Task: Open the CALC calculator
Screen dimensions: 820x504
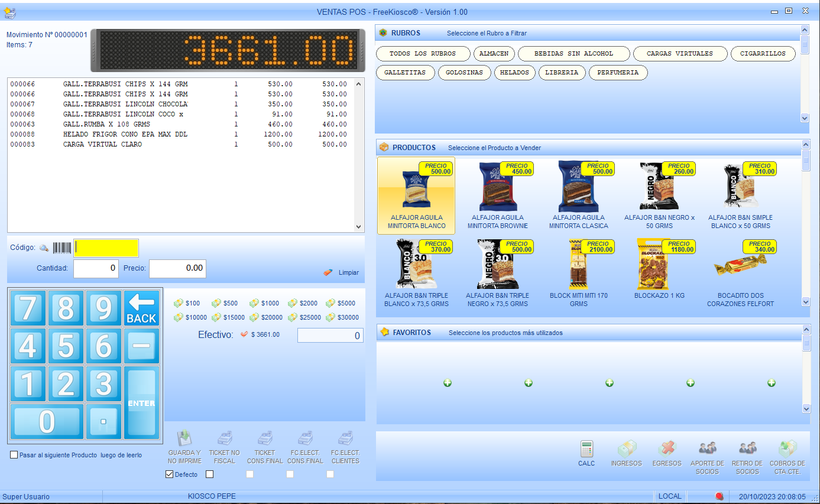Action: click(x=586, y=454)
